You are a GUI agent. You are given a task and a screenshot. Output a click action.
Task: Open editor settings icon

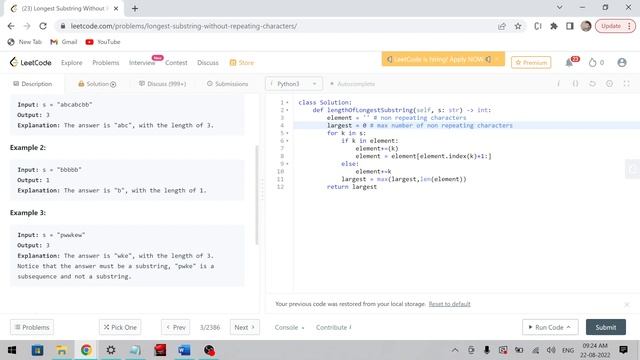coord(609,84)
